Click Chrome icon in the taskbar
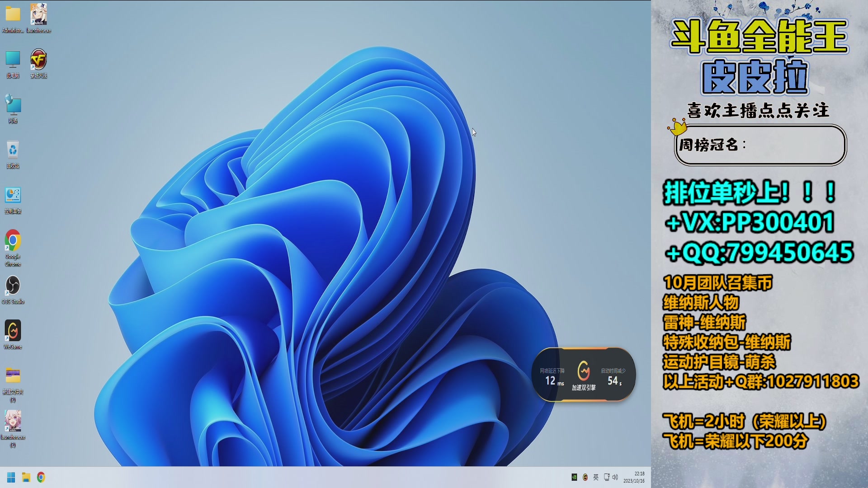The height and width of the screenshot is (488, 868). (41, 477)
